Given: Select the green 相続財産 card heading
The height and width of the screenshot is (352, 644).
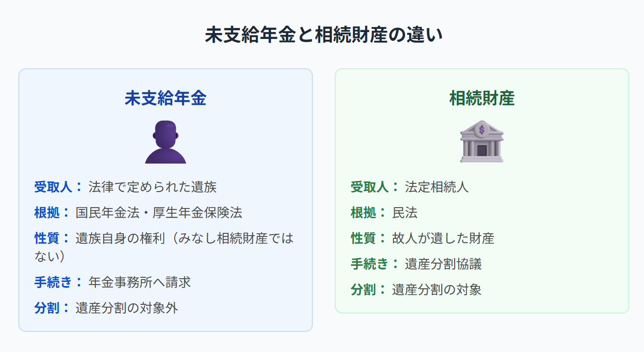Looking at the screenshot, I should [482, 99].
